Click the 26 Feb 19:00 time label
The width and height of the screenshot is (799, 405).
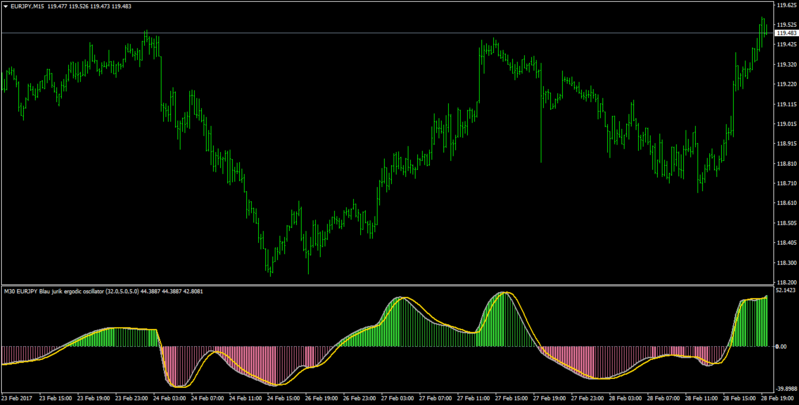pyautogui.click(x=322, y=398)
